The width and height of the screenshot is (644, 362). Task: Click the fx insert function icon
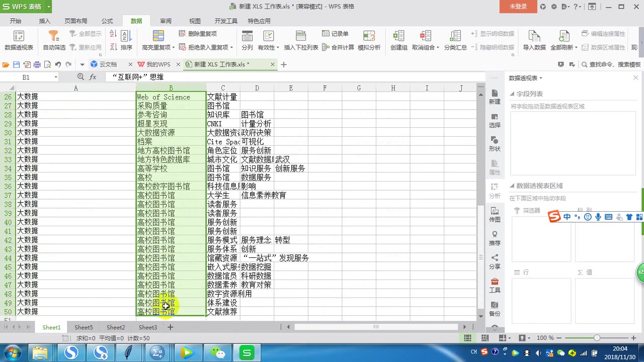click(93, 77)
